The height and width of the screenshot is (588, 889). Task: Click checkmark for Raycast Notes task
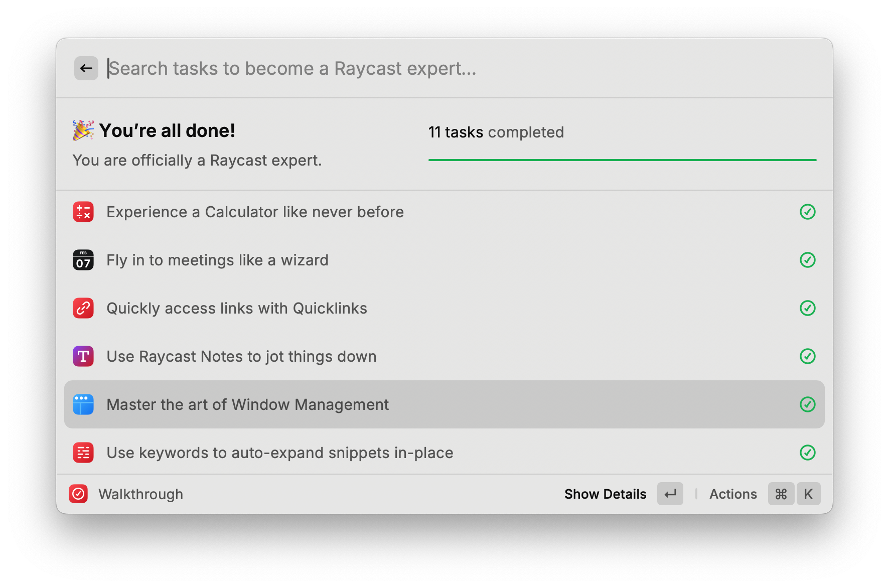click(808, 356)
